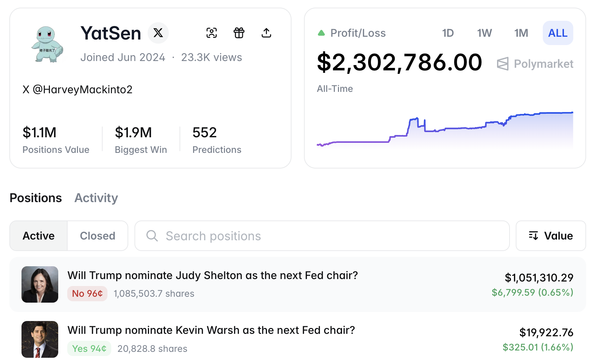This screenshot has height=364, width=592.
Task: Open the Judy Shelton Fed chair market
Action: point(212,275)
